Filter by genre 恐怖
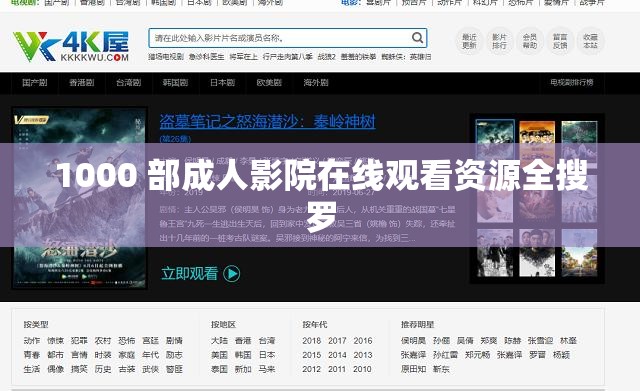640x391 pixels. [x=127, y=340]
